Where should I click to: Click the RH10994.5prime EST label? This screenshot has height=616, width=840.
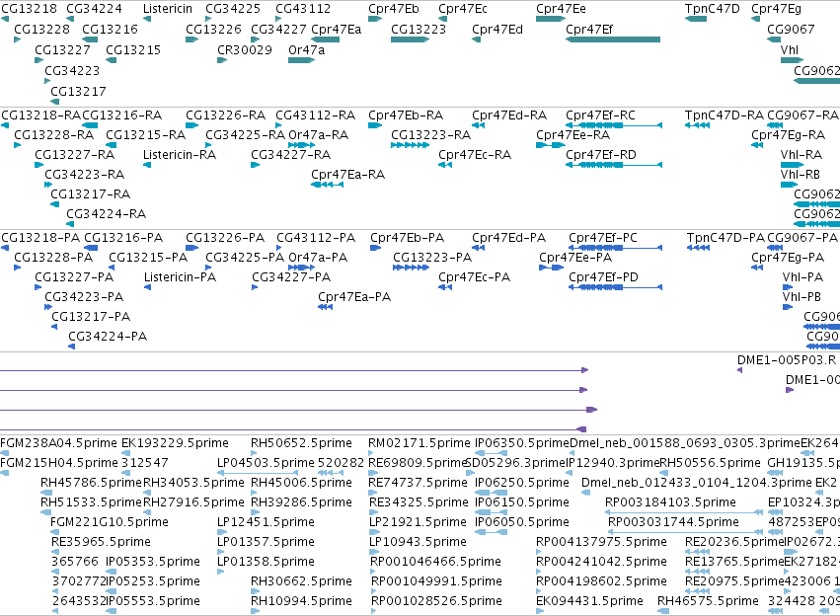(301, 601)
